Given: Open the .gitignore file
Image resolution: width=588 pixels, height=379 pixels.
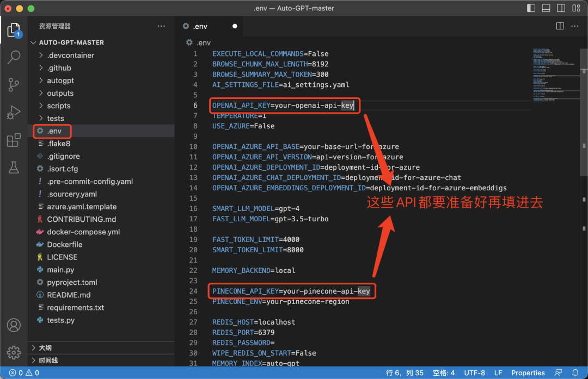Looking at the screenshot, I should click(101, 156).
